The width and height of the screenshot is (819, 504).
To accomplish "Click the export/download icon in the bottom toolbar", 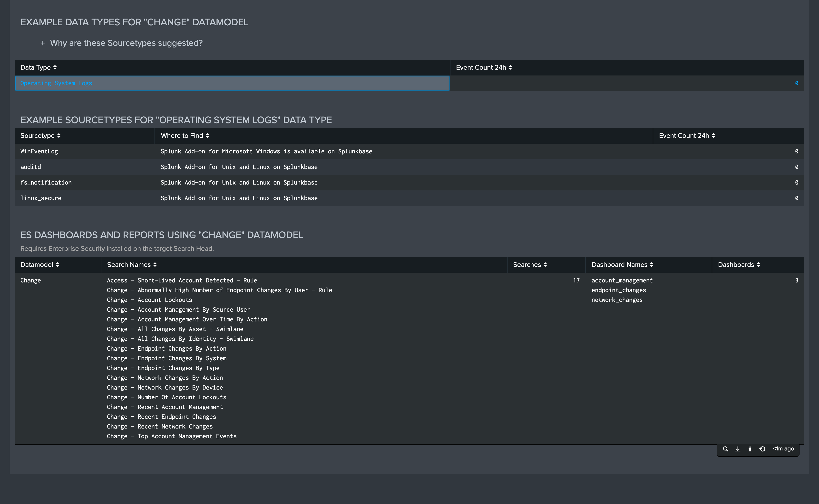I will [x=738, y=449].
